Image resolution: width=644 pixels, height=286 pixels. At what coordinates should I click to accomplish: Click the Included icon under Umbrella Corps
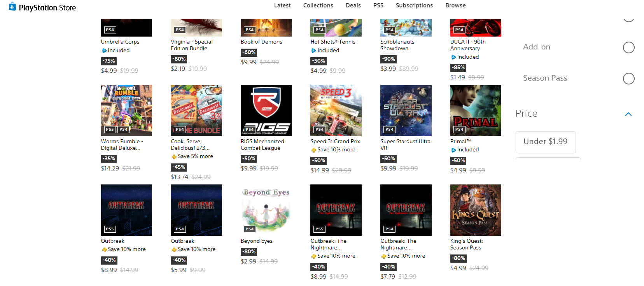[104, 51]
